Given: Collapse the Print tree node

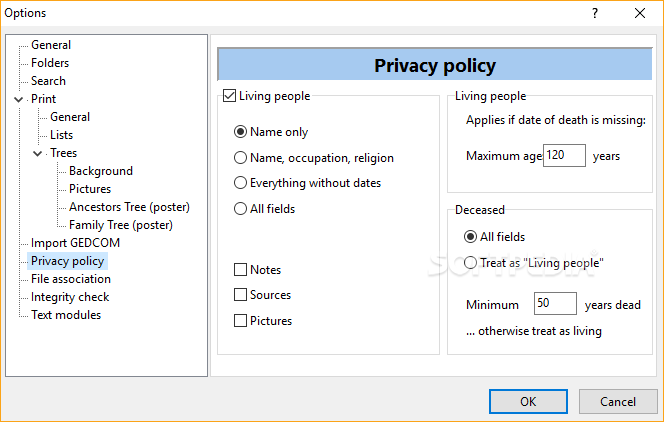Looking at the screenshot, I should click(x=19, y=99).
